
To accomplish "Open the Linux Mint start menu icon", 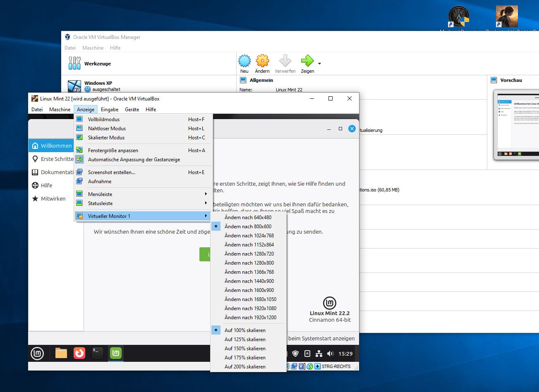I will tap(37, 353).
